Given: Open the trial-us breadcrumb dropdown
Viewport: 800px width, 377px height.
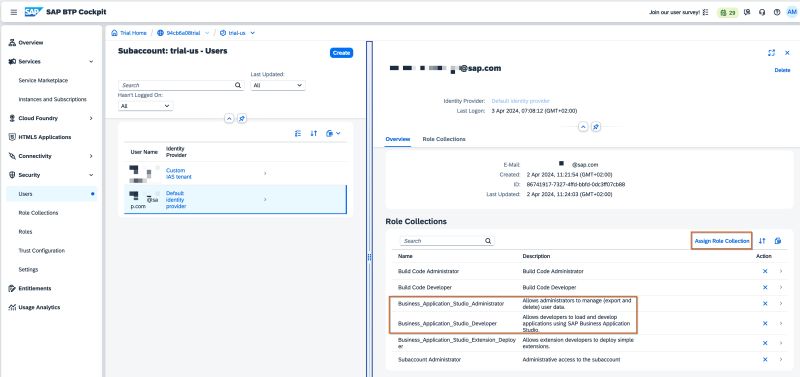Looking at the screenshot, I should click(253, 33).
